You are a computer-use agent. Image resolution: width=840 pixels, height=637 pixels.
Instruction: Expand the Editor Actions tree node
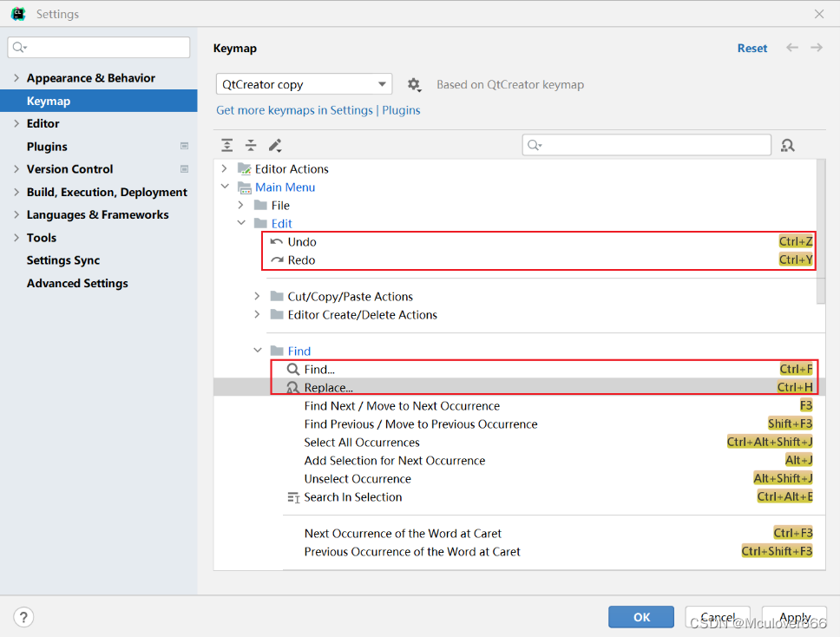(225, 168)
